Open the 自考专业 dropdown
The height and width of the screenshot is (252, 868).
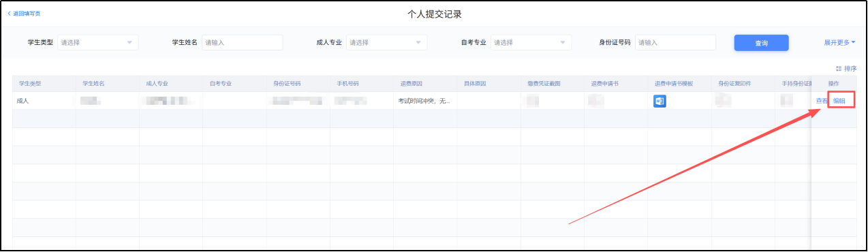(531, 42)
